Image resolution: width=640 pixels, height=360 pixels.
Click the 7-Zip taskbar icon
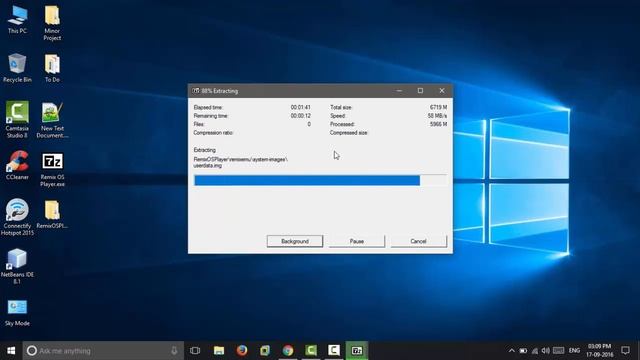tap(357, 351)
